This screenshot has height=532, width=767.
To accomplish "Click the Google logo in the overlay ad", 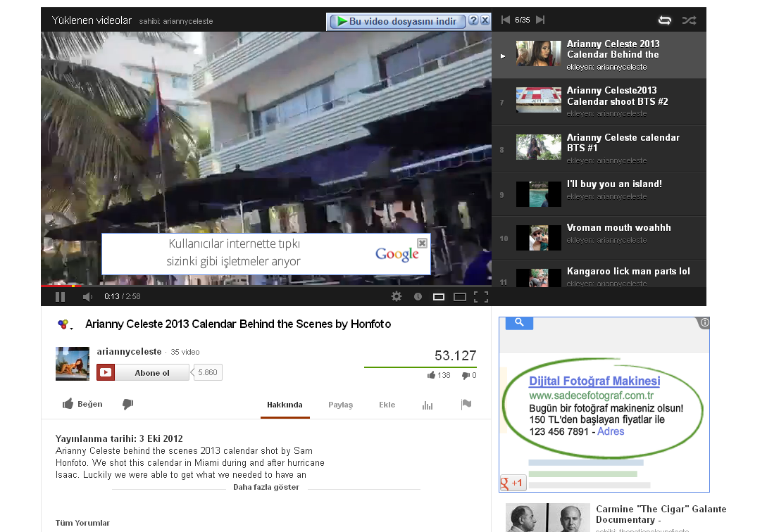I will [397, 254].
